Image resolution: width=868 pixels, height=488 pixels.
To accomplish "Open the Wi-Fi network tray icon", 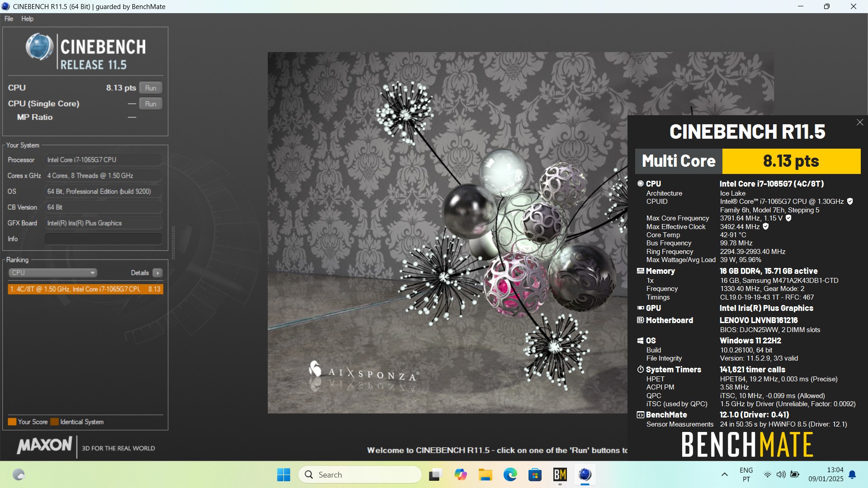I will pyautogui.click(x=767, y=474).
